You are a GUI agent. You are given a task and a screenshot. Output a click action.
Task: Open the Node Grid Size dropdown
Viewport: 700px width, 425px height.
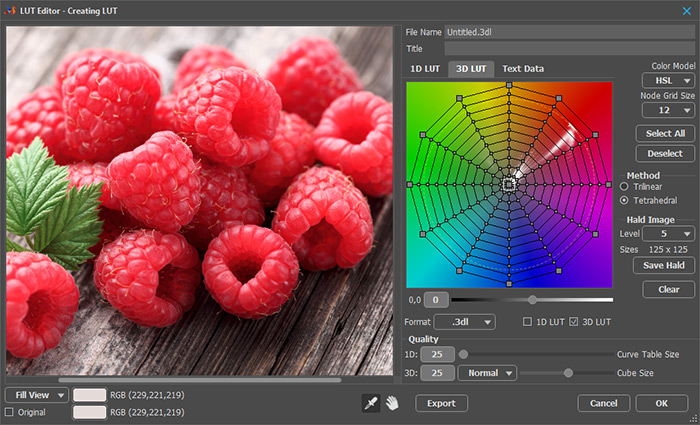(x=668, y=110)
